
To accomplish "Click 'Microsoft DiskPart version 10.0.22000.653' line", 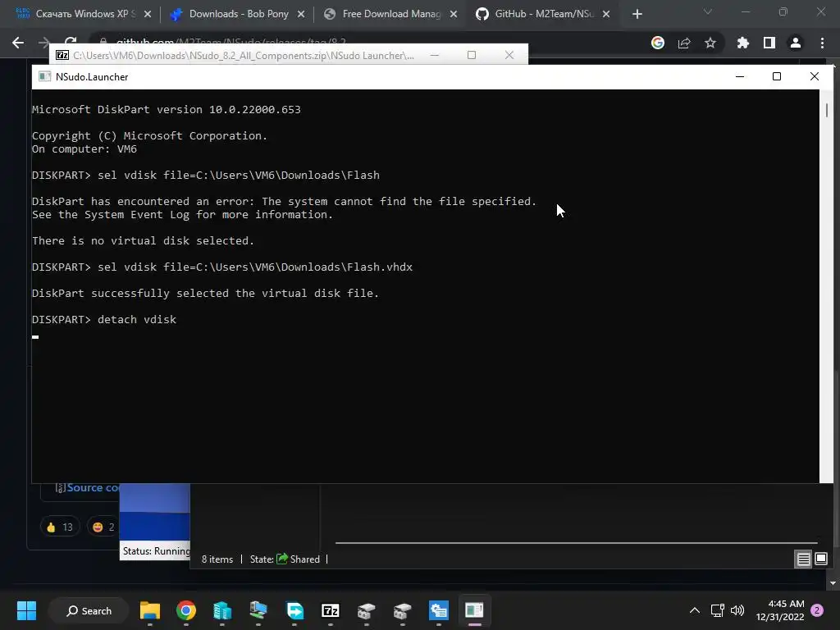I will pos(166,109).
